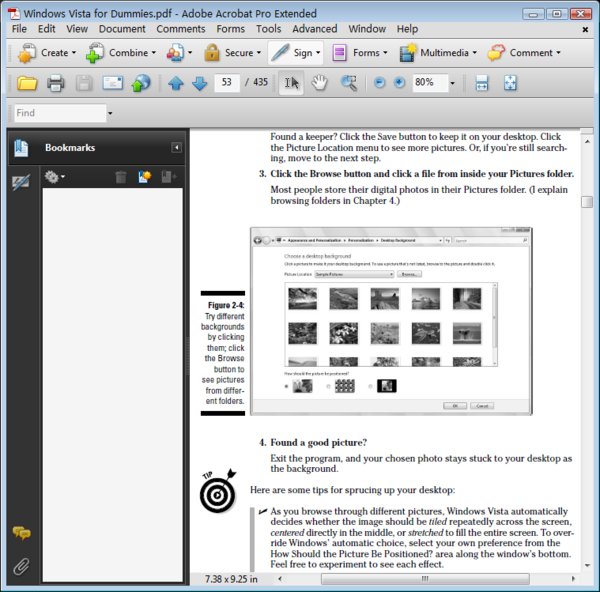Image resolution: width=600 pixels, height=592 pixels.
Task: Open the Forms toolbar dropdown
Action: pos(385,52)
